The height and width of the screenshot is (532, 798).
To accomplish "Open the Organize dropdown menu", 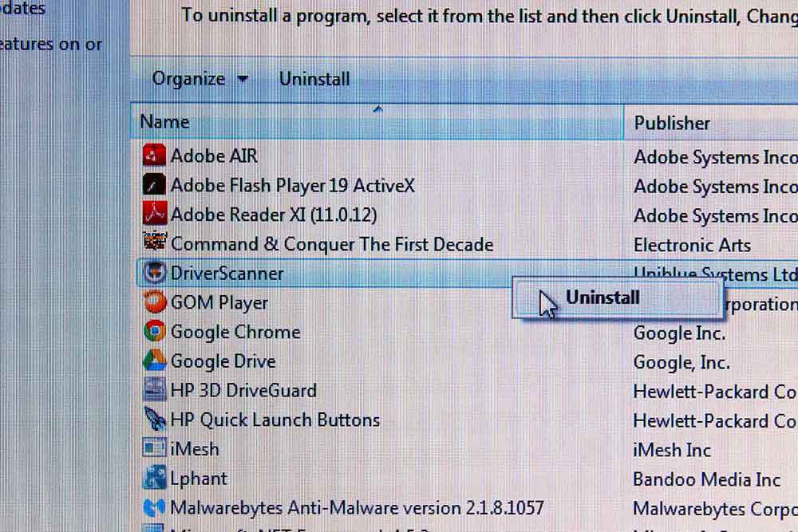I will pos(200,79).
